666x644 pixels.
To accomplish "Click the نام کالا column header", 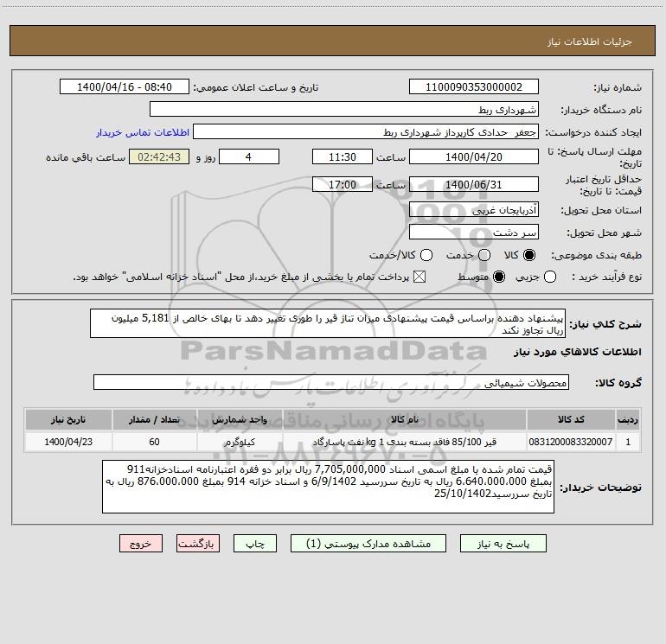I will (x=405, y=419).
